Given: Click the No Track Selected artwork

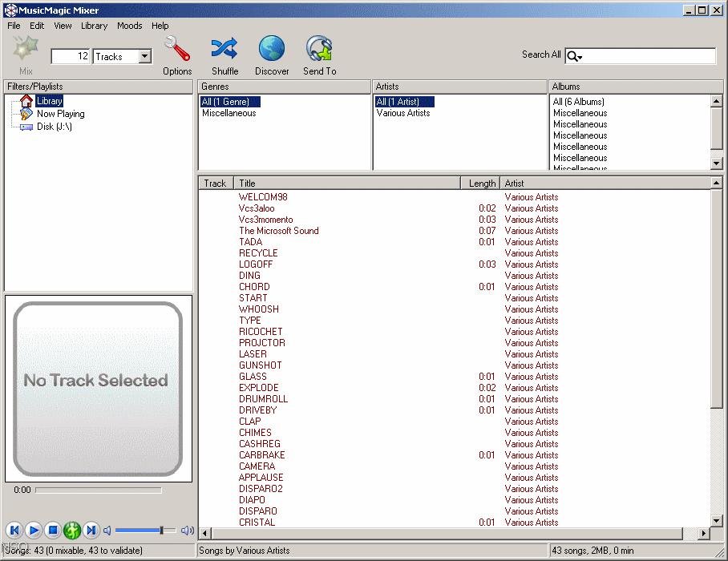Looking at the screenshot, I should click(x=98, y=389).
